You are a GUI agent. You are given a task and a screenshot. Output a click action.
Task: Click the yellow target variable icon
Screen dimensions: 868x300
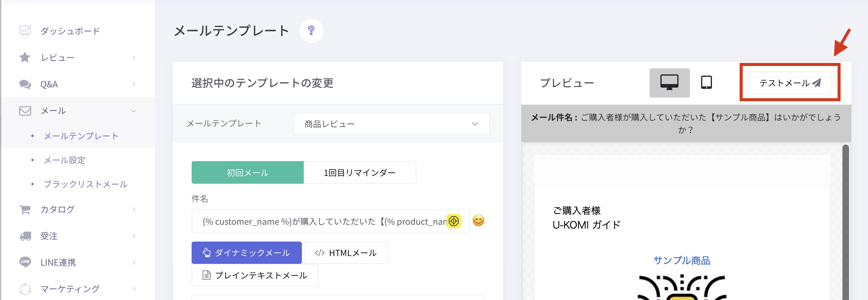(x=453, y=221)
